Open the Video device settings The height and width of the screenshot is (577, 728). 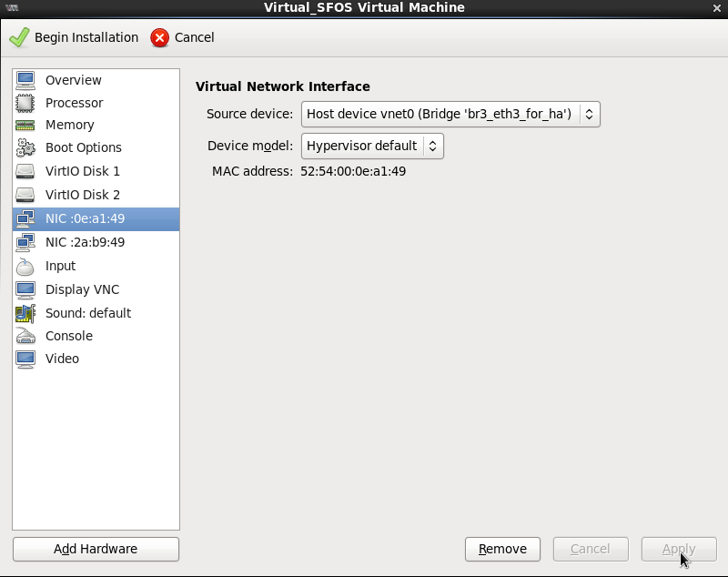click(62, 359)
